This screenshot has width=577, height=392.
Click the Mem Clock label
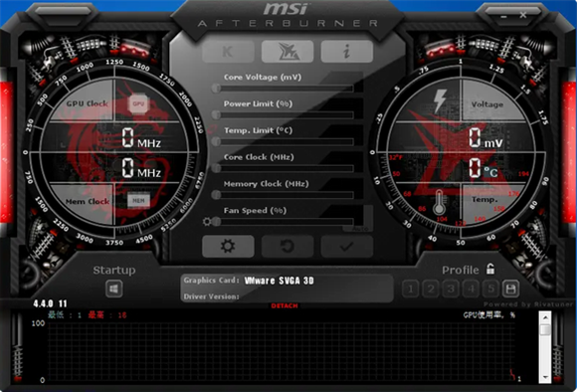pos(88,202)
